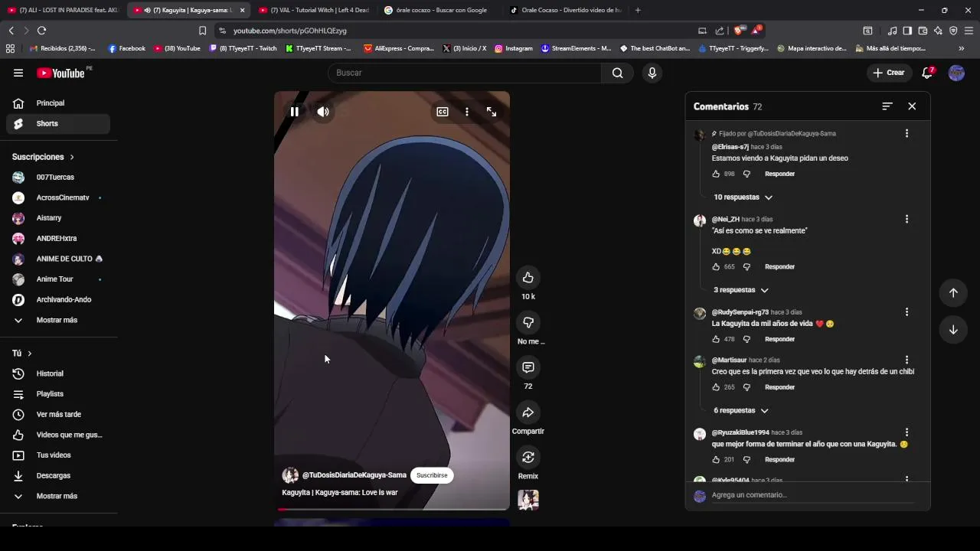Reply to @RudySenpai-rg73 with Responder
The height and width of the screenshot is (551, 980).
click(779, 339)
